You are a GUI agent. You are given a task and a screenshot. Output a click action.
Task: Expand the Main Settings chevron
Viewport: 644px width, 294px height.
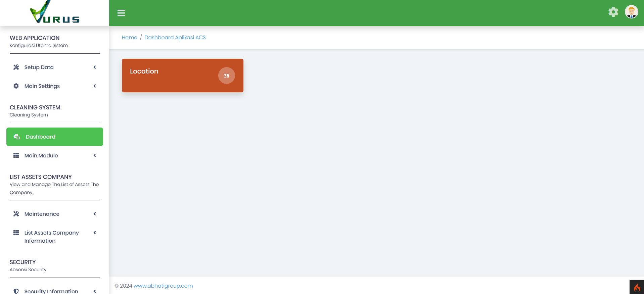click(x=95, y=86)
